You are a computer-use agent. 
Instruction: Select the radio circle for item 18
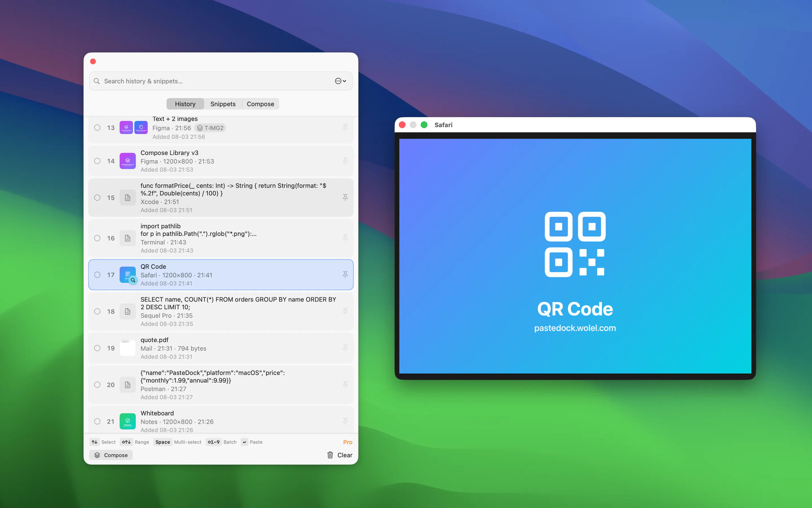(x=97, y=312)
